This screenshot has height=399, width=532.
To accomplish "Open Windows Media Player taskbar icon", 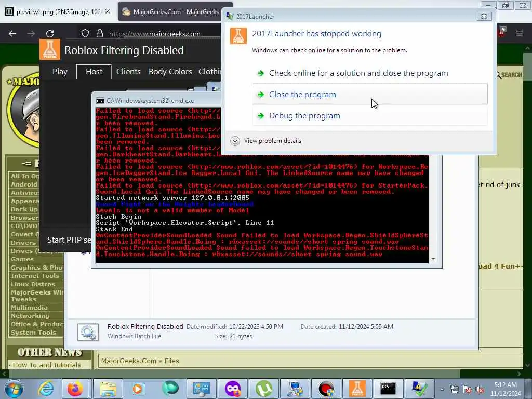I will (138, 389).
